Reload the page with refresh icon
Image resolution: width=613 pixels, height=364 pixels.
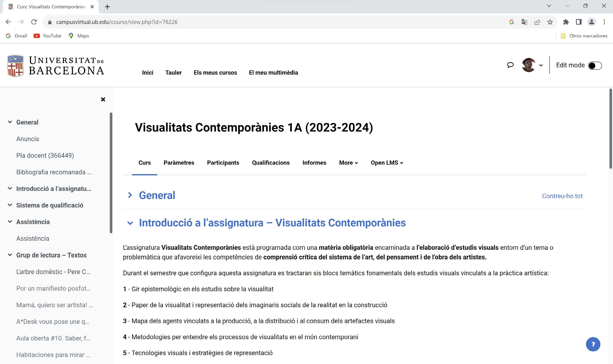click(34, 22)
